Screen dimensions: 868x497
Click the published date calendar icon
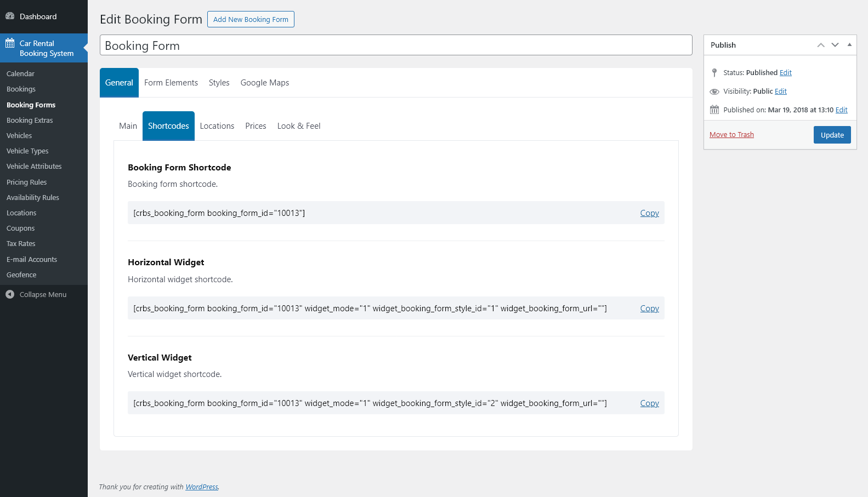(x=714, y=110)
